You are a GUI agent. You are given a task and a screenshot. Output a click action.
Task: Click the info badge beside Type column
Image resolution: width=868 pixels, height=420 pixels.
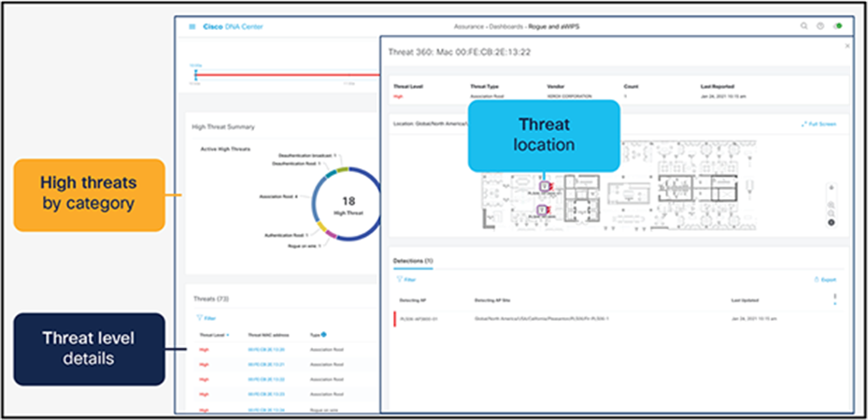coord(323,335)
